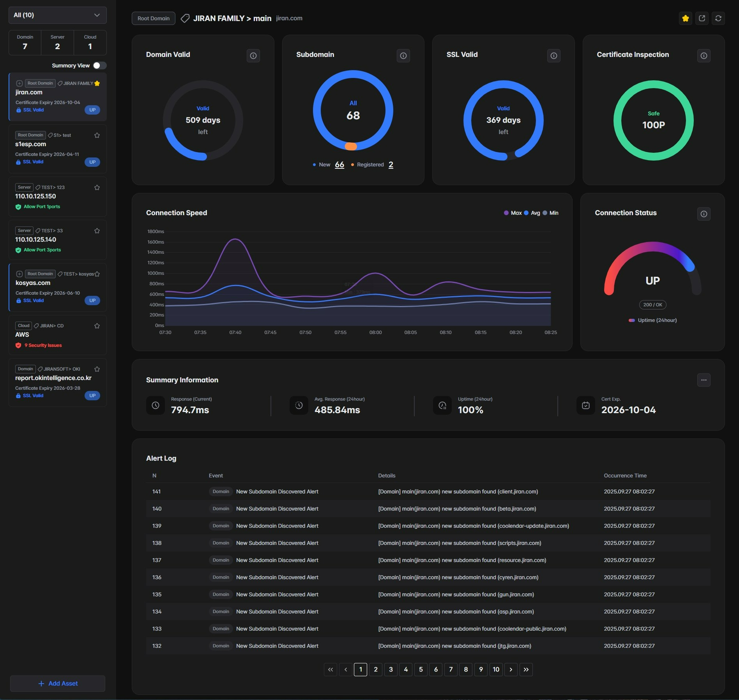739x700 pixels.
Task: Open asset in new window icon
Action: 702,18
